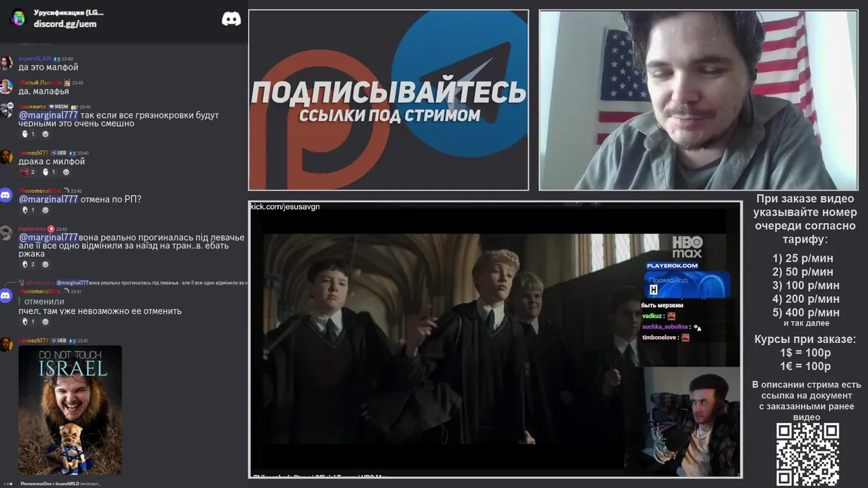The height and width of the screenshot is (488, 868).
Task: Toggle reaction under 'грязнокровки' message
Action: coord(28,134)
